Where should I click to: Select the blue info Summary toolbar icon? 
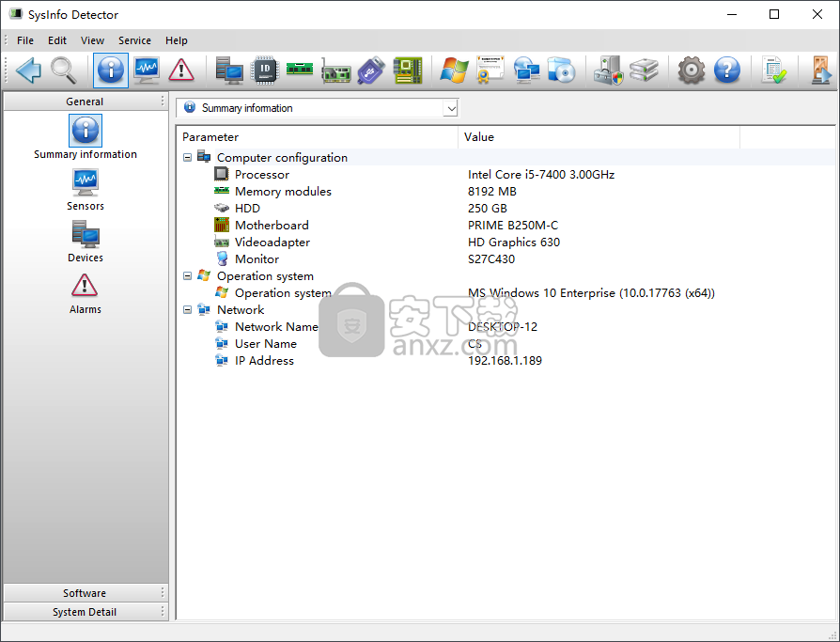[x=111, y=70]
